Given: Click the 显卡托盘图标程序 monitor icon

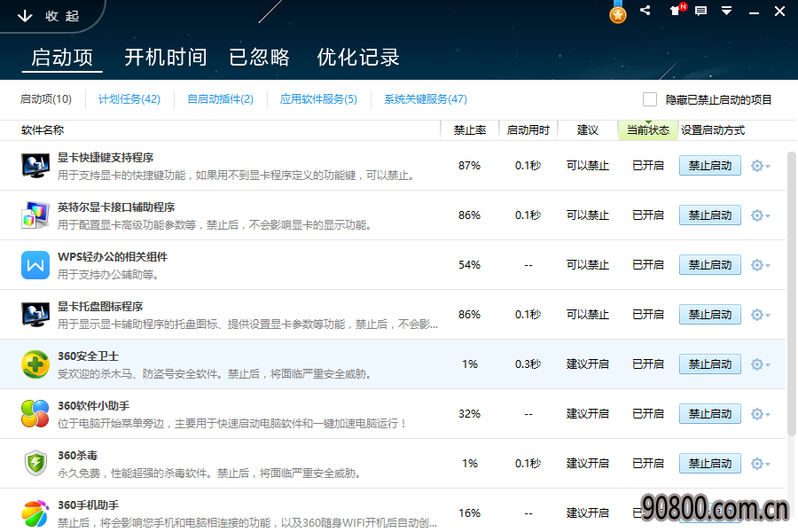Looking at the screenshot, I should pyautogui.click(x=35, y=315).
